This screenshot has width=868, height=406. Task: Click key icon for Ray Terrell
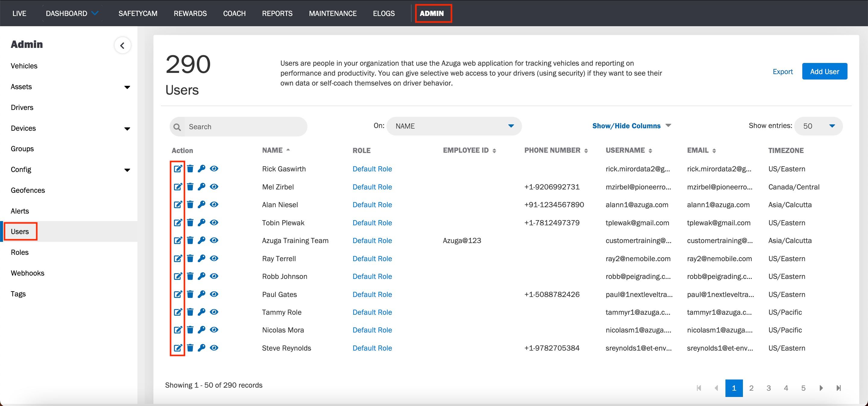coord(202,258)
